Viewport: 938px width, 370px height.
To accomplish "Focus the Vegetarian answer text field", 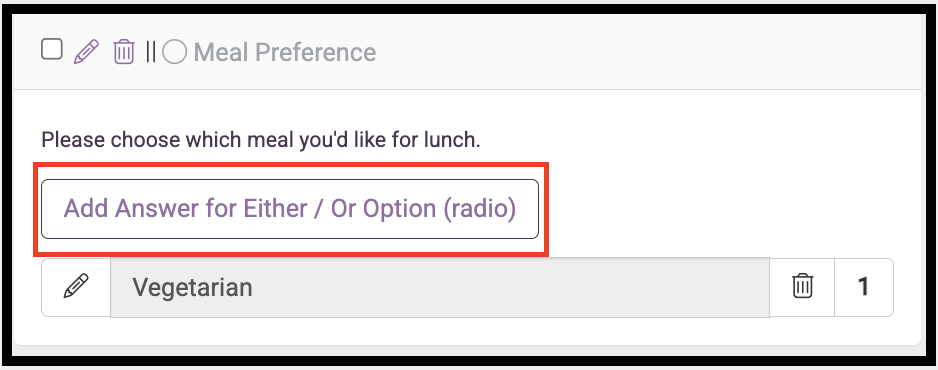I will [x=440, y=287].
